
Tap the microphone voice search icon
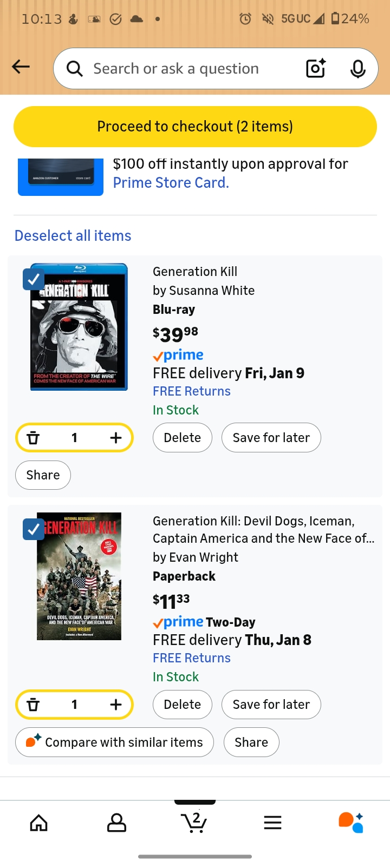(x=357, y=69)
